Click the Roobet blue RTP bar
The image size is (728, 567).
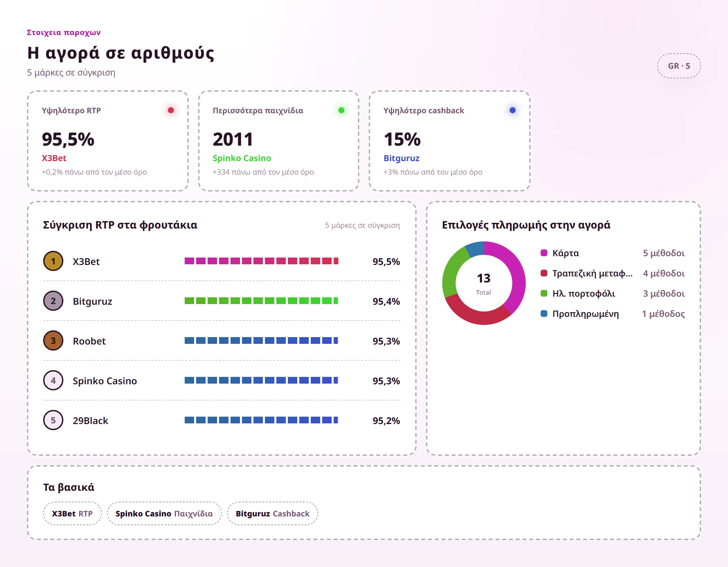click(x=262, y=341)
